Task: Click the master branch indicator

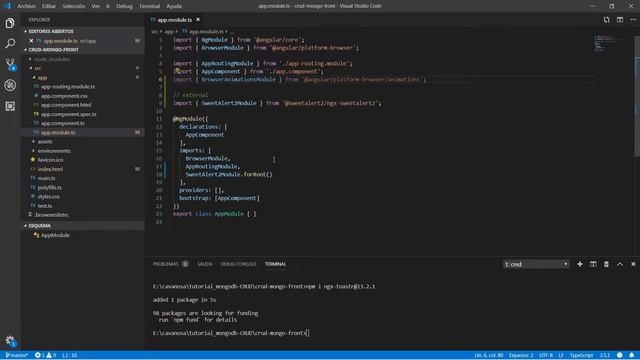Action: pos(16,355)
